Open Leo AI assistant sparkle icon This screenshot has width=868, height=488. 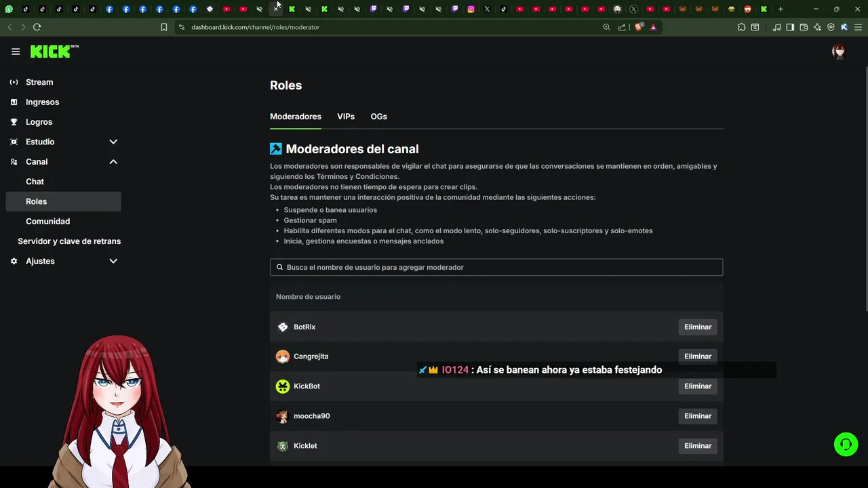[x=817, y=27]
